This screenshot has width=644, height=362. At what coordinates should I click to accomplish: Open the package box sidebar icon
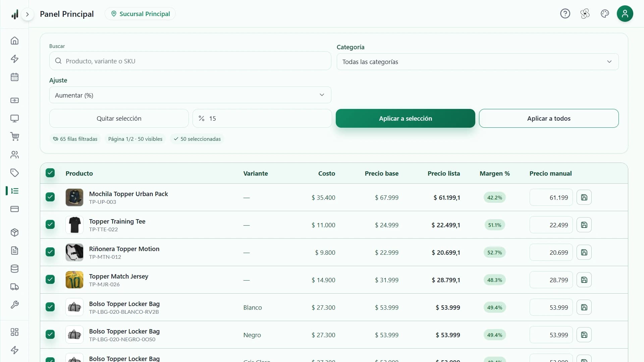(14, 232)
